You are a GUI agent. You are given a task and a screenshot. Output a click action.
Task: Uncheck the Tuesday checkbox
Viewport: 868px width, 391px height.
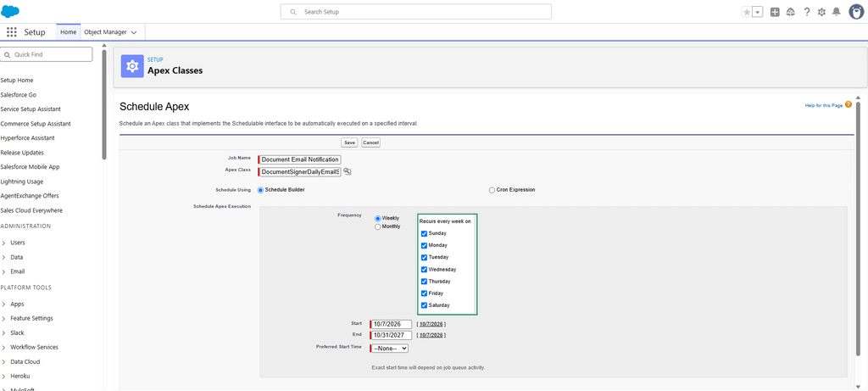point(424,258)
